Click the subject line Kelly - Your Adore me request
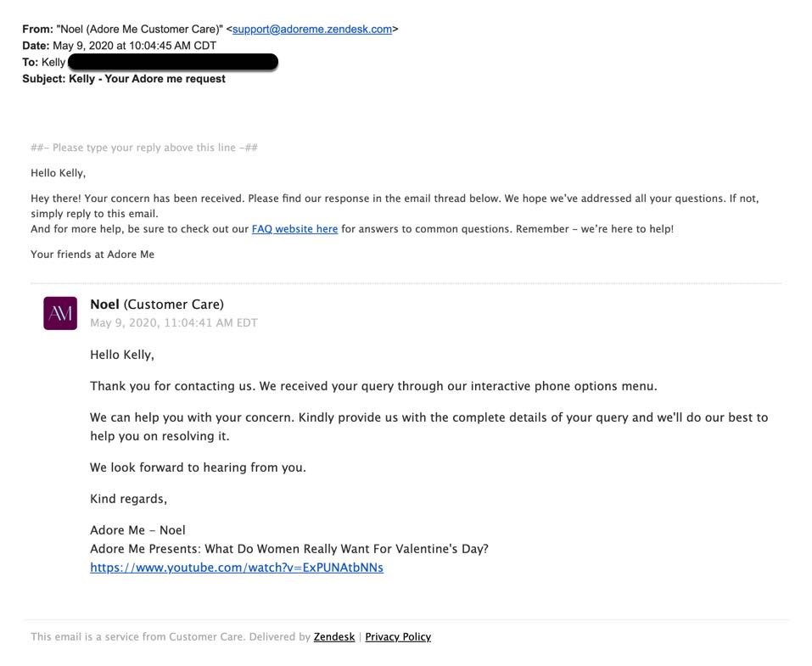The image size is (812, 666). pos(147,79)
